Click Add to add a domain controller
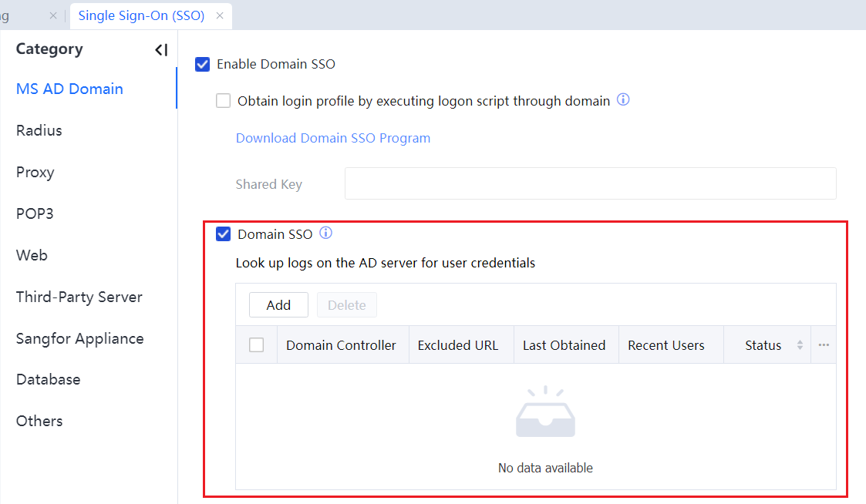The width and height of the screenshot is (866, 504). [x=278, y=305]
